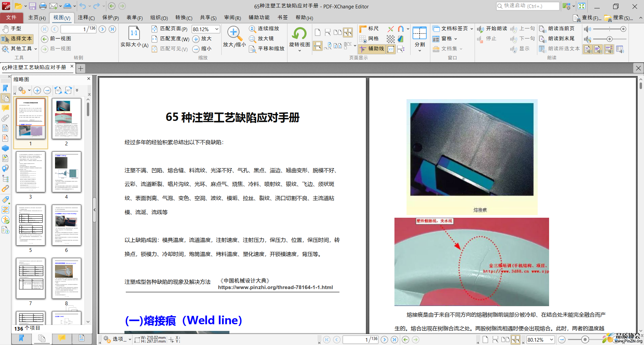Open the Split (分割) dropdown
Screen dimensions: 644x345
tap(420, 51)
